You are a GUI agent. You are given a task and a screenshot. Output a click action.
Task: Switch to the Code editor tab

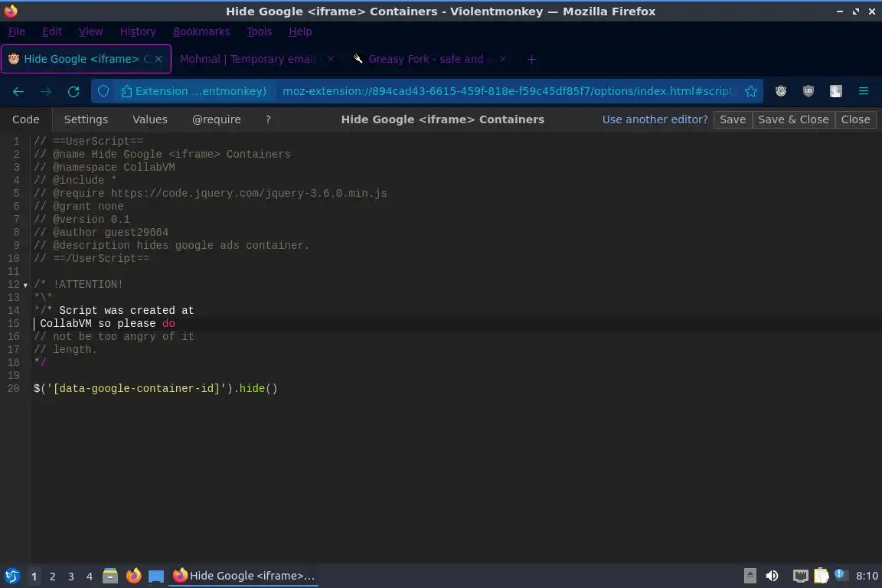(x=26, y=119)
